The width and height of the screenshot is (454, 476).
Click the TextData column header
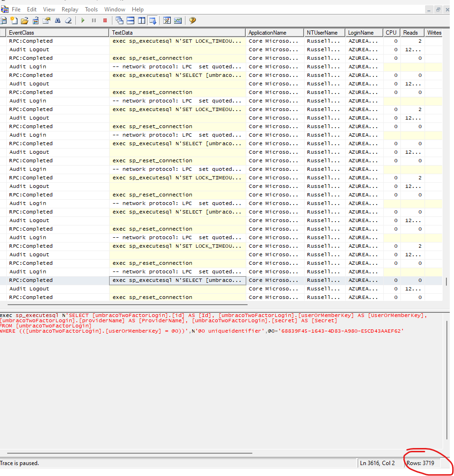click(178, 33)
